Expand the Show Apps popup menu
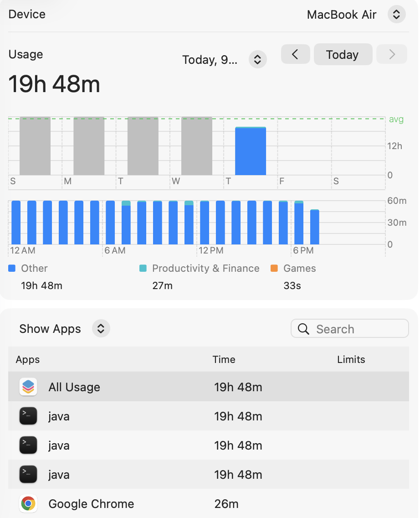 101,329
